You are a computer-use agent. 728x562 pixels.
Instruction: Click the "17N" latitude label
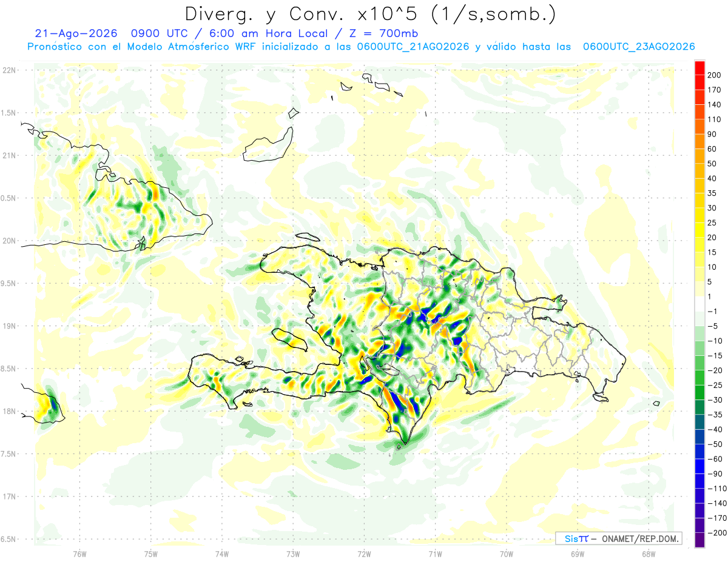pyautogui.click(x=9, y=497)
